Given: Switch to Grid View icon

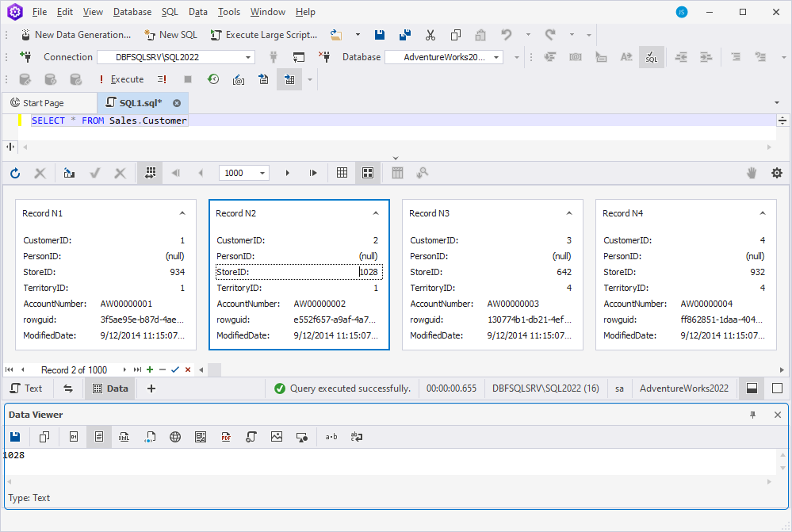Looking at the screenshot, I should (x=342, y=174).
